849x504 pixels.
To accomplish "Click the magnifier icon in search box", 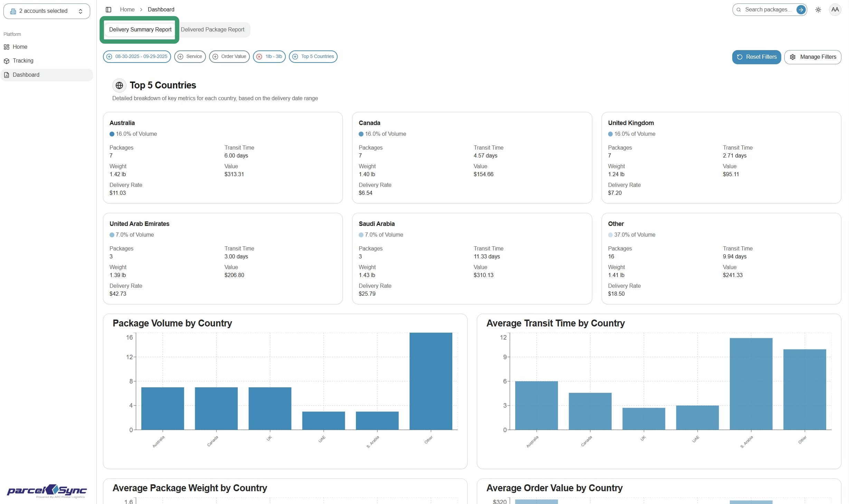I will (x=739, y=10).
